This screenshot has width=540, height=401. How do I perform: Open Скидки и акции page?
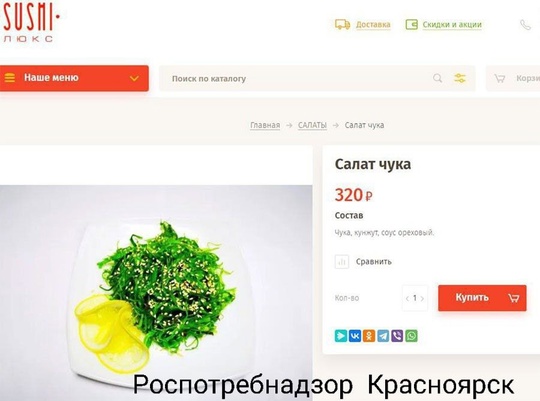click(452, 24)
